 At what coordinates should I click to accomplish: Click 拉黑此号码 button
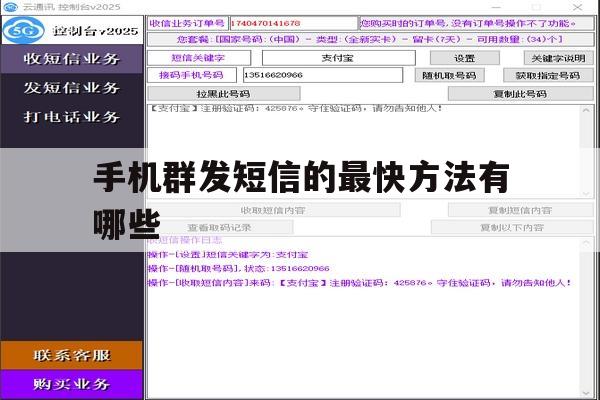tap(223, 94)
